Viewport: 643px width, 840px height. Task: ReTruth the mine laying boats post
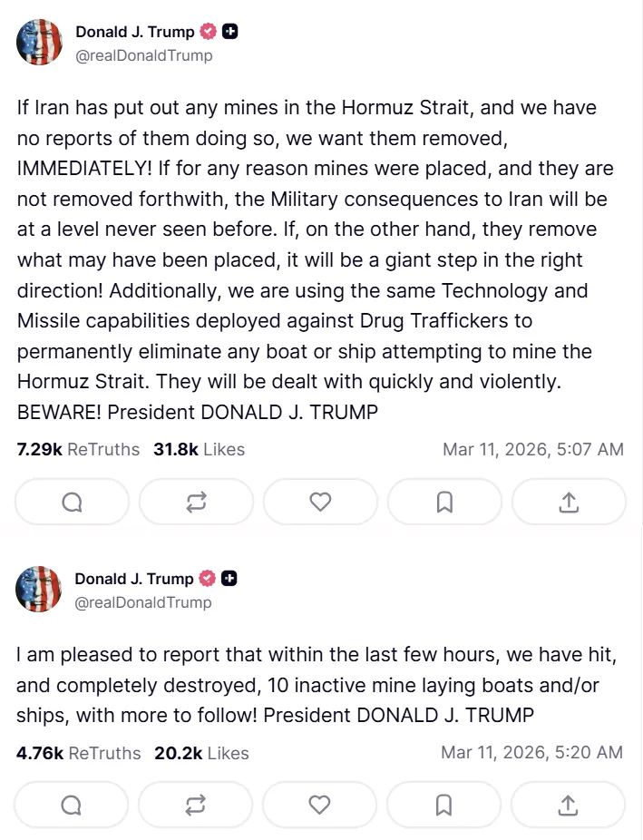[196, 805]
